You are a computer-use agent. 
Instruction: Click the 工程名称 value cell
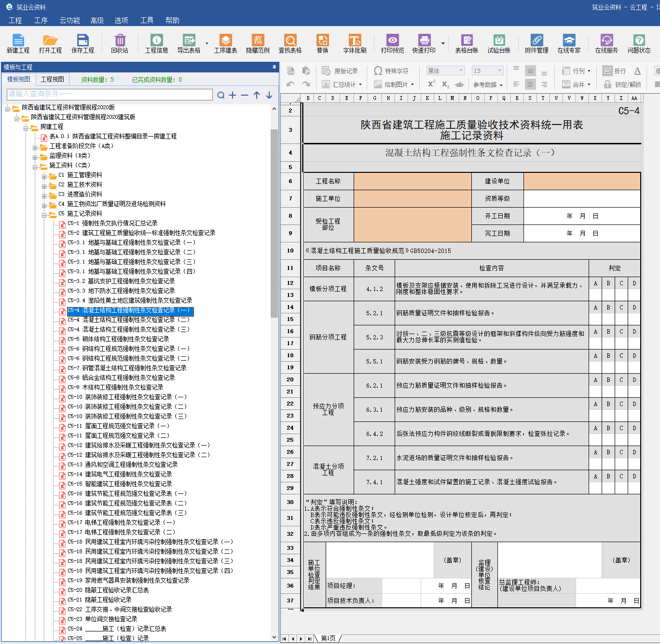(x=412, y=181)
